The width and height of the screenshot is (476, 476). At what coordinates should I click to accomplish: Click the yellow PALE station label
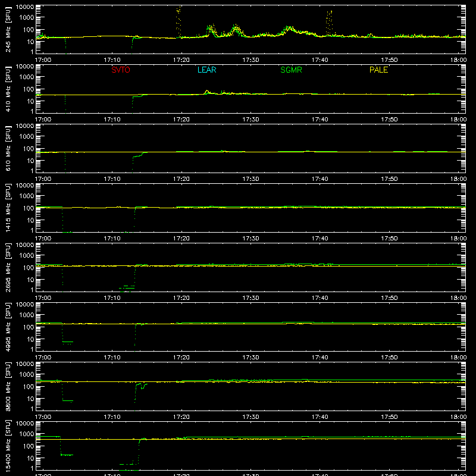[x=378, y=70]
